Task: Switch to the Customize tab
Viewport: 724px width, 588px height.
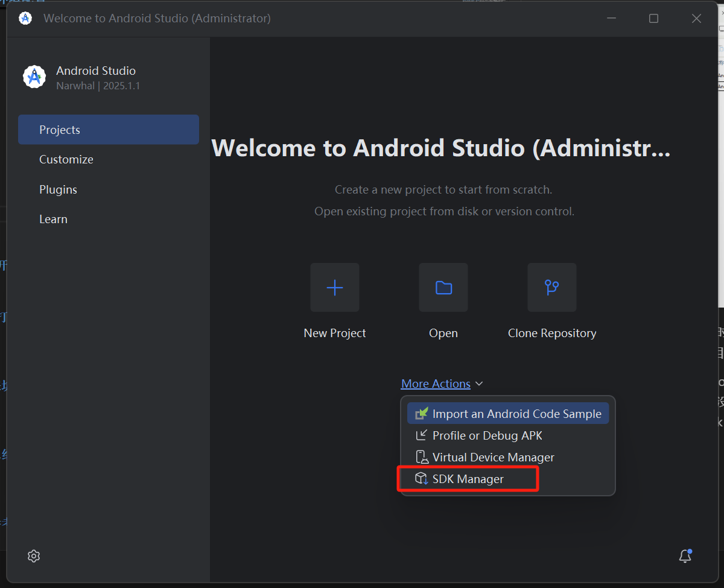Action: [109, 159]
